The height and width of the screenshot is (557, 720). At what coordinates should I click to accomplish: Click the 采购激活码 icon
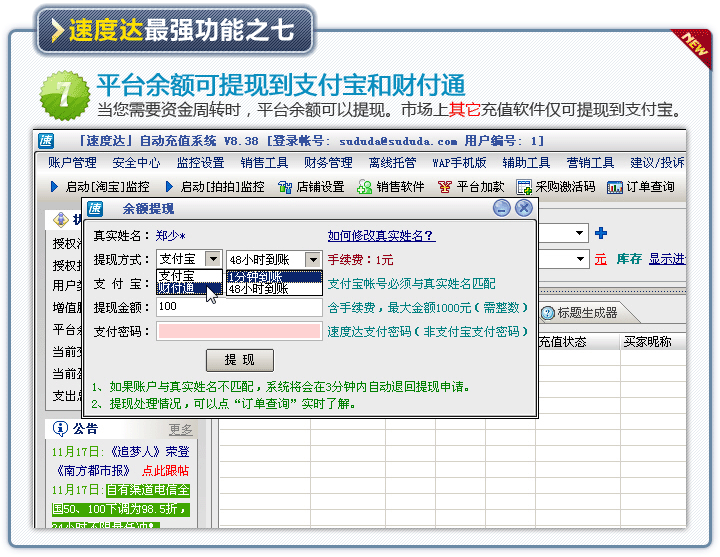[524, 187]
